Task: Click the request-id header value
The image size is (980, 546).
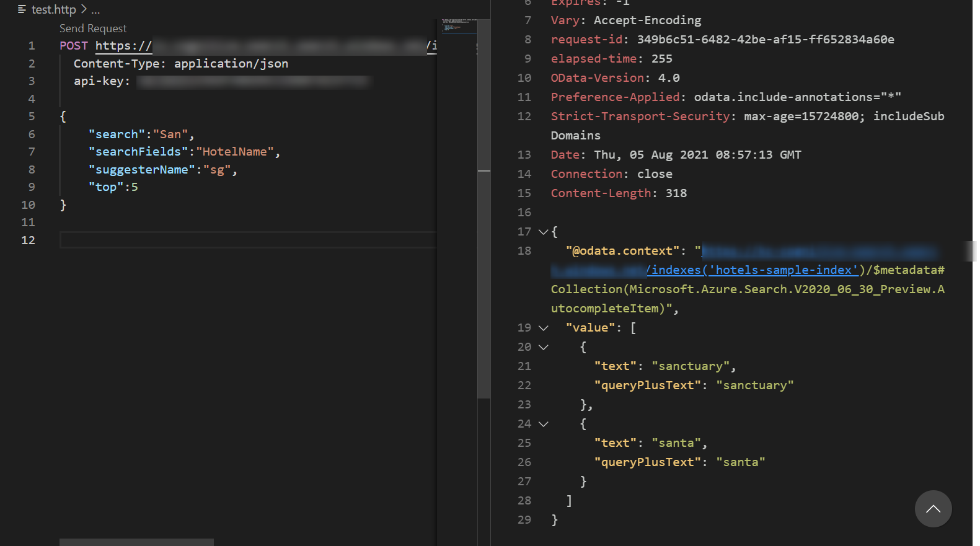Action: click(x=766, y=40)
